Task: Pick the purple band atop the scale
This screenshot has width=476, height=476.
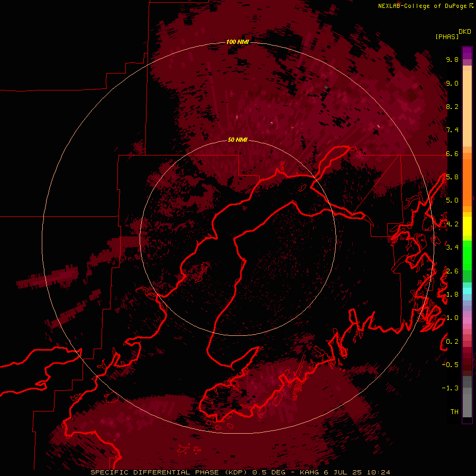Action: [x=467, y=53]
